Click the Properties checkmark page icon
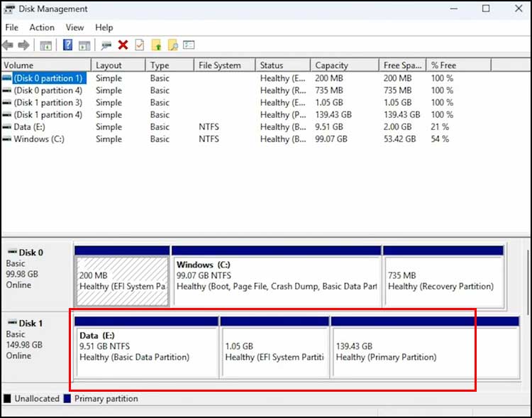This screenshot has width=532, height=418. (x=140, y=45)
